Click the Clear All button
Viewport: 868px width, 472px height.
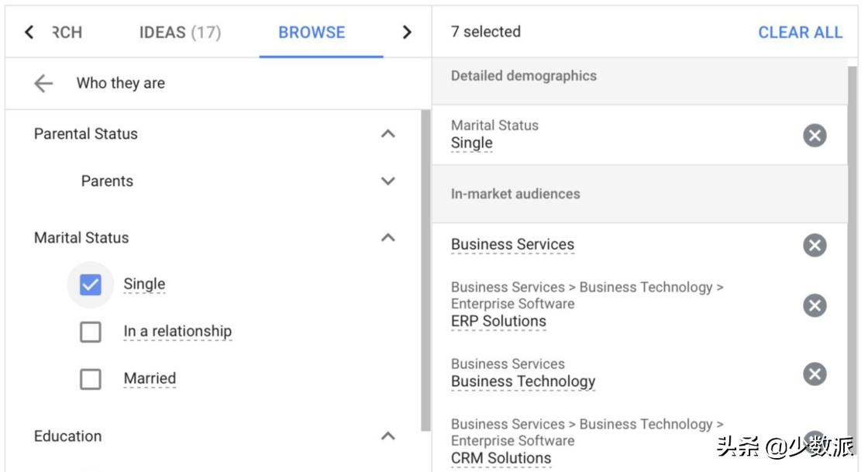point(800,33)
